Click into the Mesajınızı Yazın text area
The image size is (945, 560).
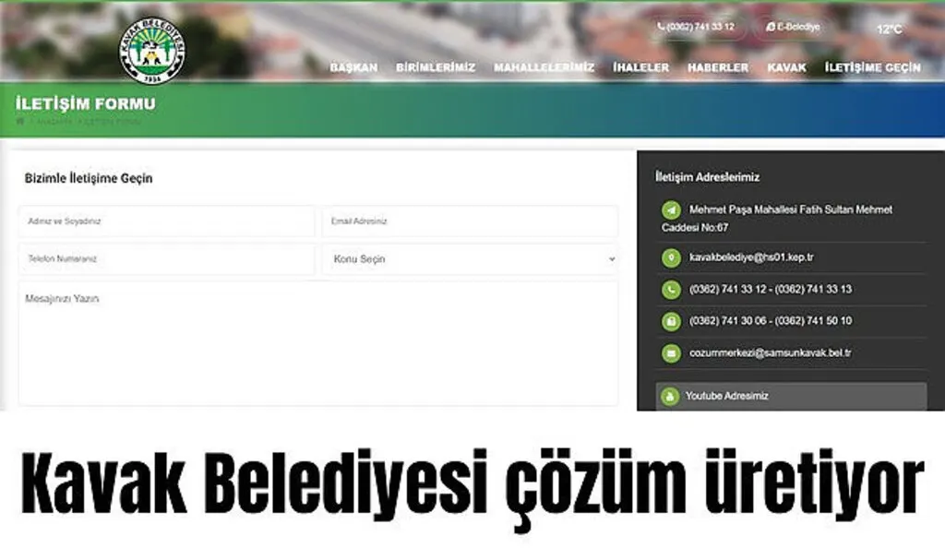pos(318,343)
